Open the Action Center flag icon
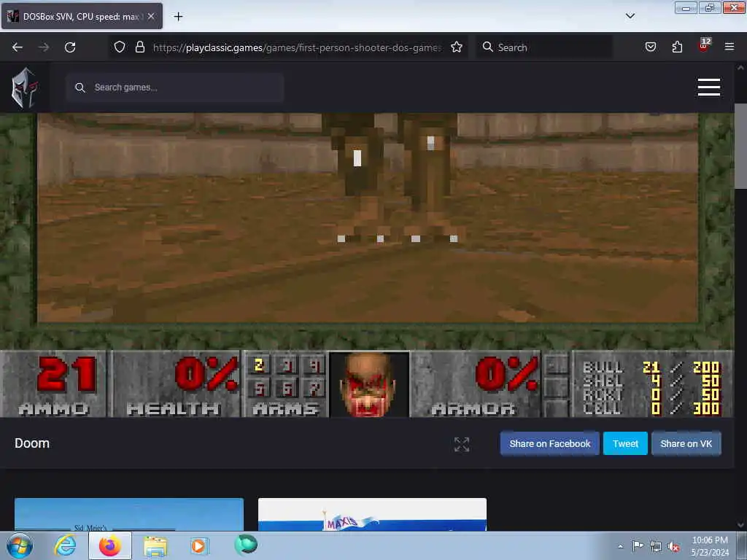747x560 pixels. (638, 546)
